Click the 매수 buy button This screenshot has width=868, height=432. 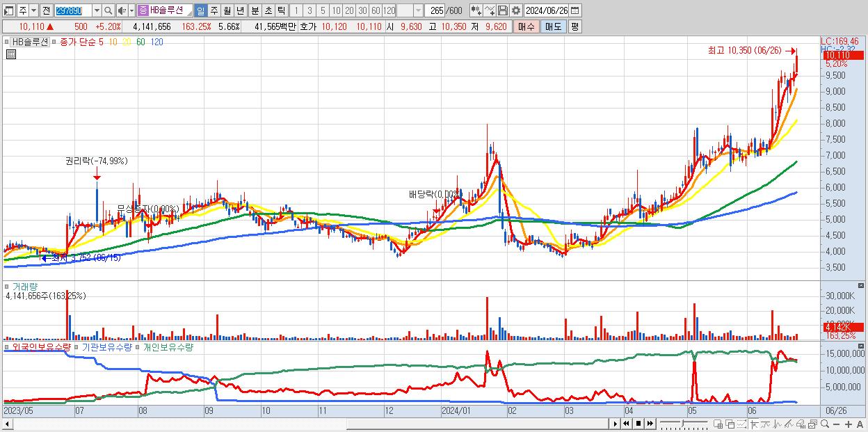coord(526,26)
